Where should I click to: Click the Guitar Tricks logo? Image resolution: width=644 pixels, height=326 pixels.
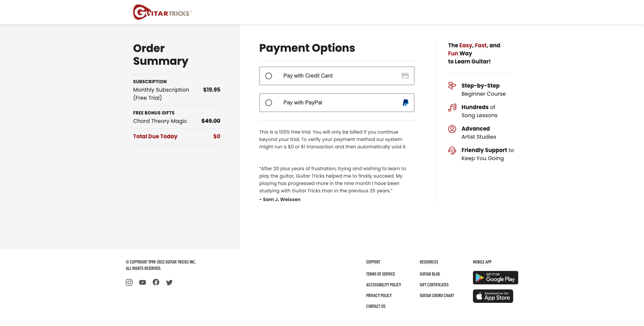click(162, 12)
